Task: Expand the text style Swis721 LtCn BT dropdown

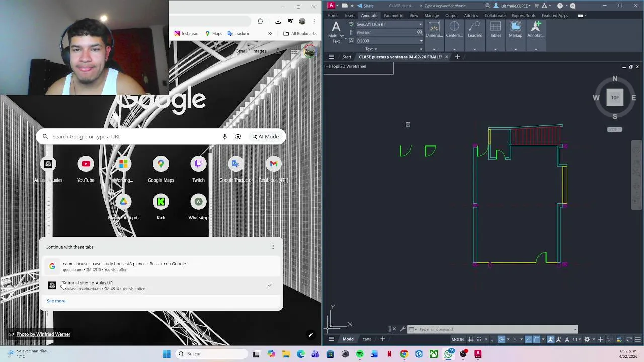Action: tap(420, 24)
